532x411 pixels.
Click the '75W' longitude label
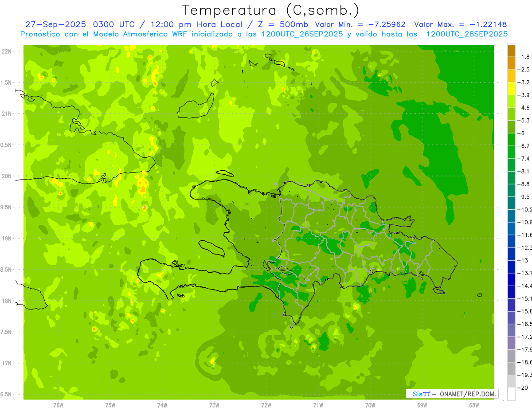[x=110, y=405]
